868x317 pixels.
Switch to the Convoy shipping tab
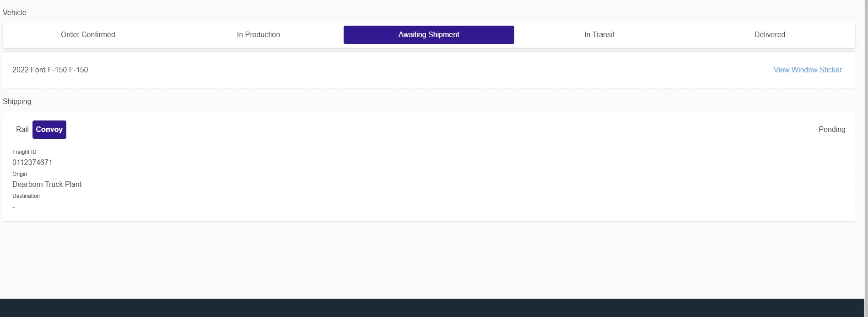pos(49,130)
